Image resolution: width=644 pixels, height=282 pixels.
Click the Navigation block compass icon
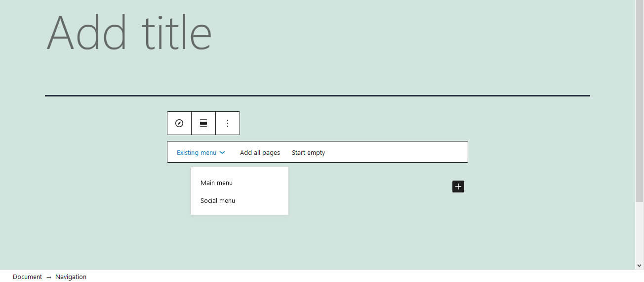point(179,123)
